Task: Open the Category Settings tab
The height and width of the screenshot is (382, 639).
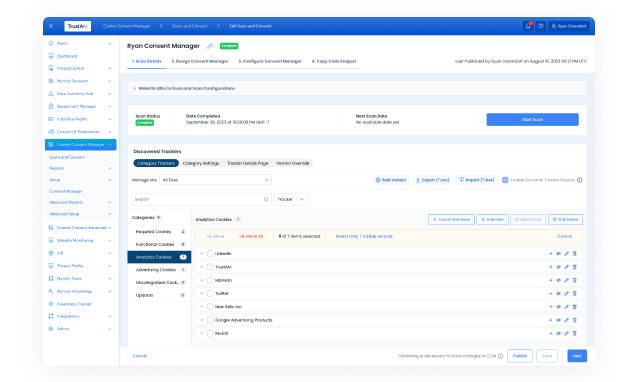Action: tap(201, 163)
